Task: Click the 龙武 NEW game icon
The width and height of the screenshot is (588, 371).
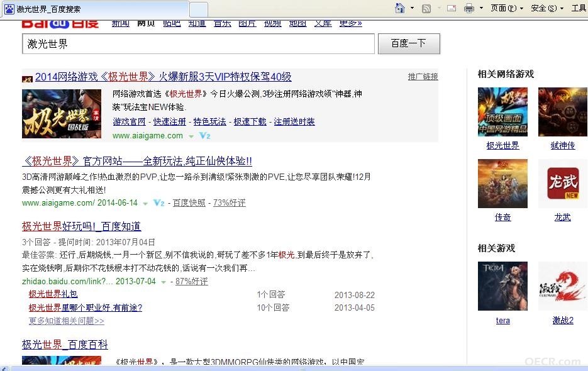Action: (x=563, y=184)
